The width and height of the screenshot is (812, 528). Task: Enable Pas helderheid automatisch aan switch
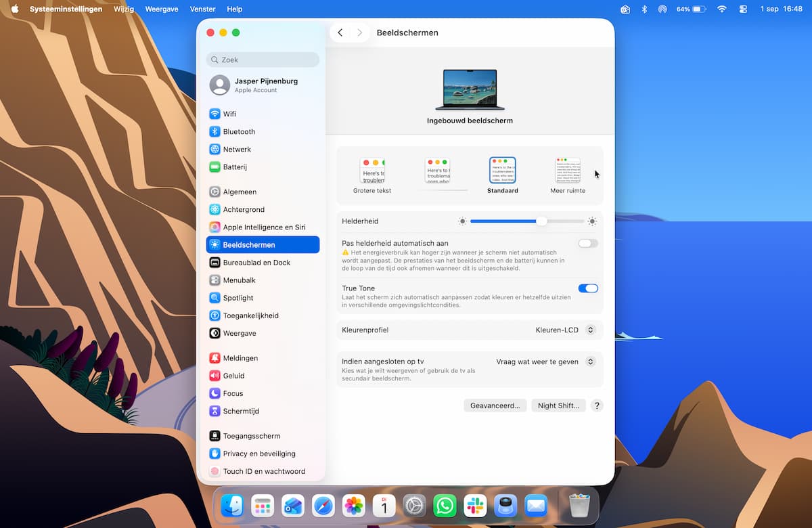point(588,243)
